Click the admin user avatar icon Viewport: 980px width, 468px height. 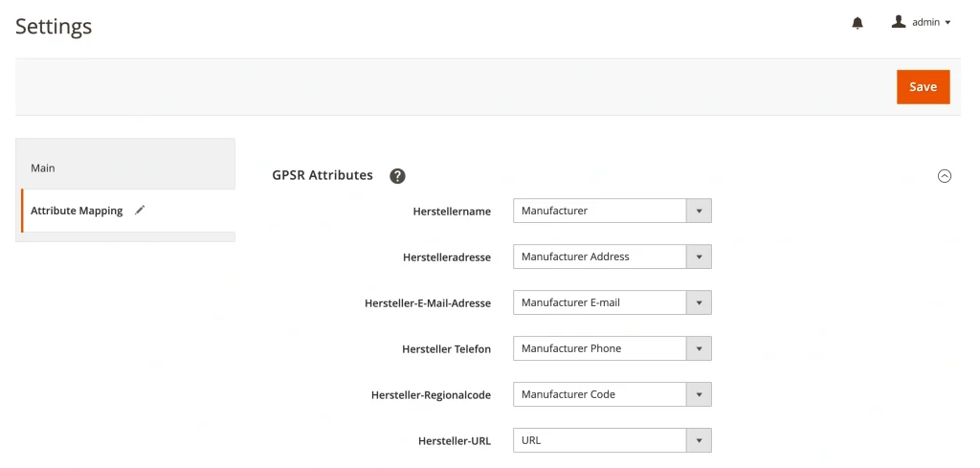click(898, 22)
